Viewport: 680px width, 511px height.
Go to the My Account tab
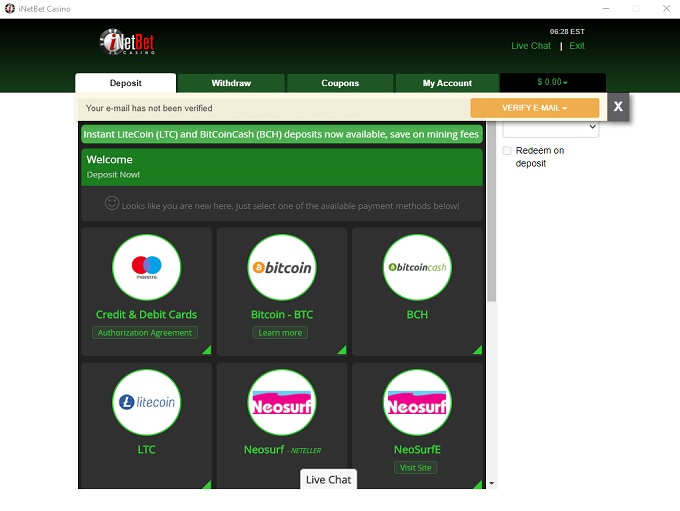tap(447, 83)
